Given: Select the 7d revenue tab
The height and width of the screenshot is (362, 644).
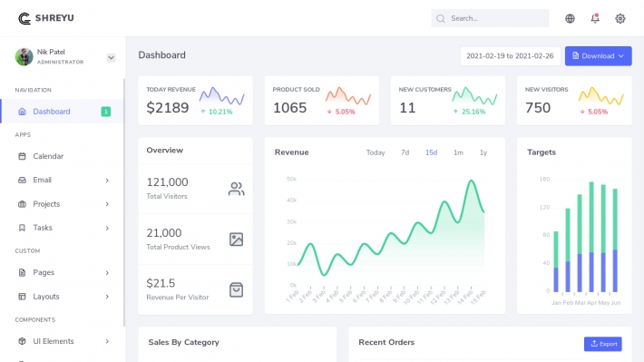Looking at the screenshot, I should [405, 152].
